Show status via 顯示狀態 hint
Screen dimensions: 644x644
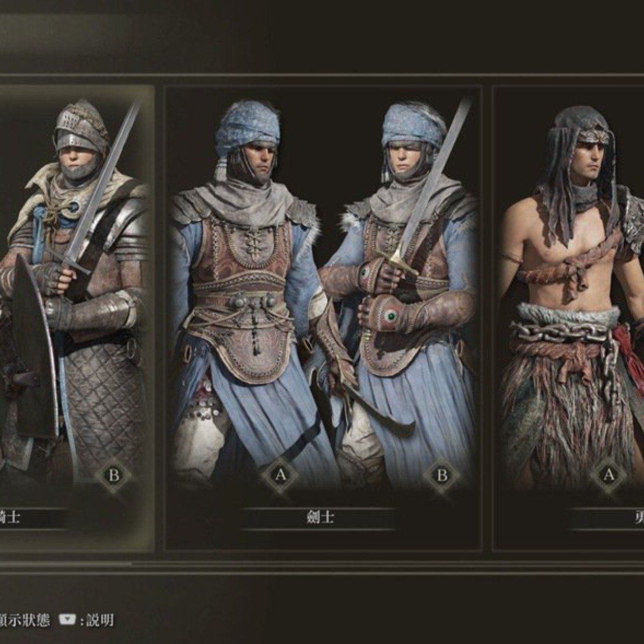(24, 620)
